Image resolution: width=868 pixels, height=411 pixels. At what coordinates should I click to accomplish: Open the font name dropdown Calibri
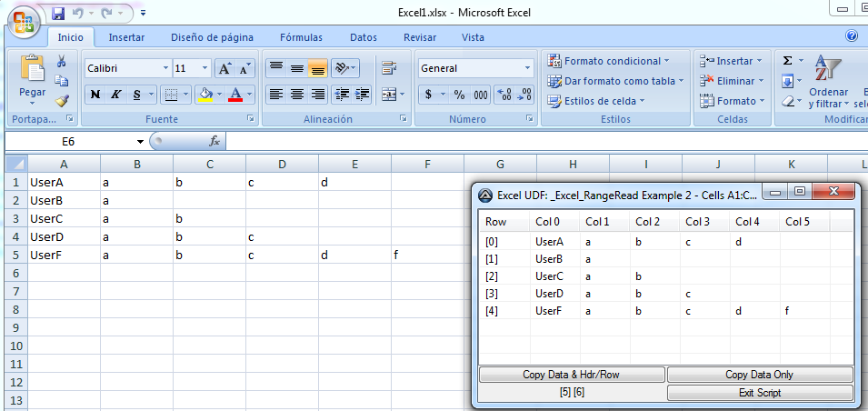click(166, 69)
